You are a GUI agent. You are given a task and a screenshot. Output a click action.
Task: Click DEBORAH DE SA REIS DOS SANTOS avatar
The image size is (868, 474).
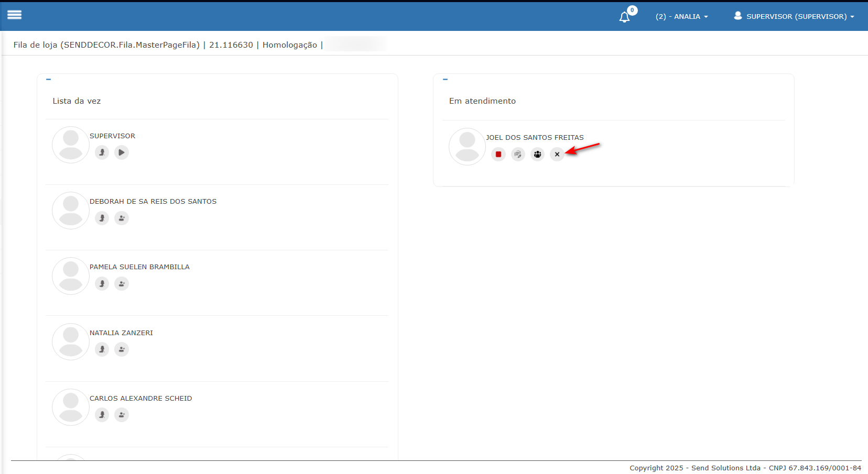pos(71,211)
